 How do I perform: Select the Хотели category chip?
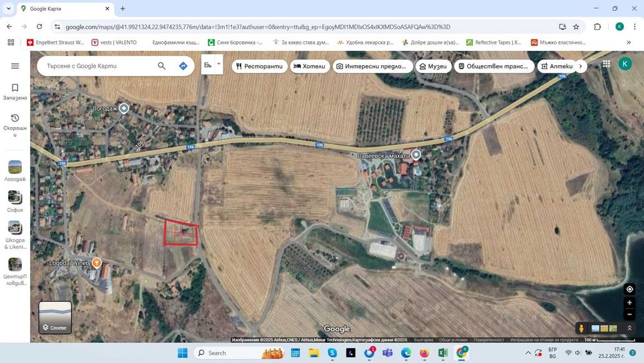pos(310,66)
